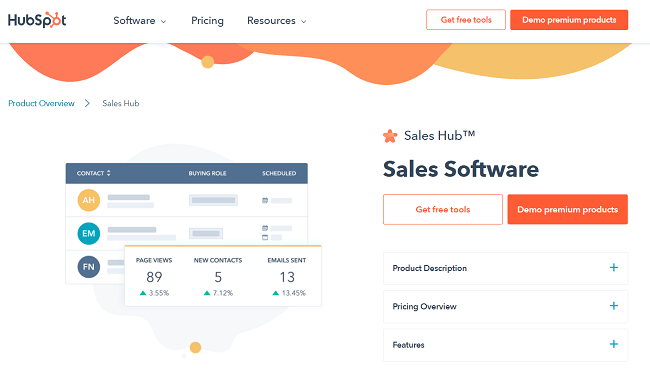This screenshot has width=650, height=380.
Task: Click the SCHEDULED column header
Action: (279, 173)
